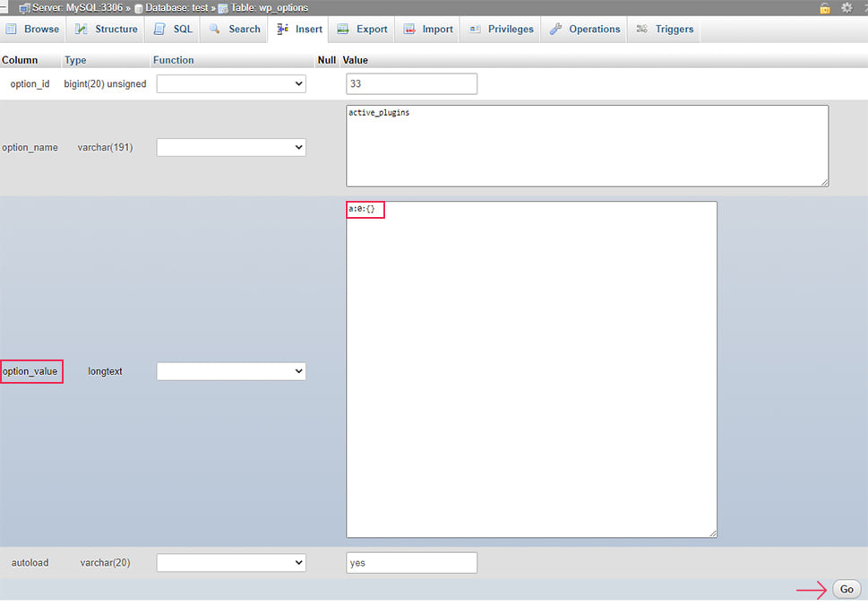Open page settings gear icon

pyautogui.click(x=847, y=8)
